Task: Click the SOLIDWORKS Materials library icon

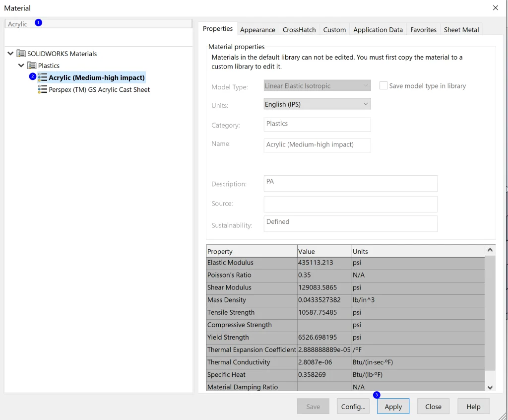Action: point(21,54)
